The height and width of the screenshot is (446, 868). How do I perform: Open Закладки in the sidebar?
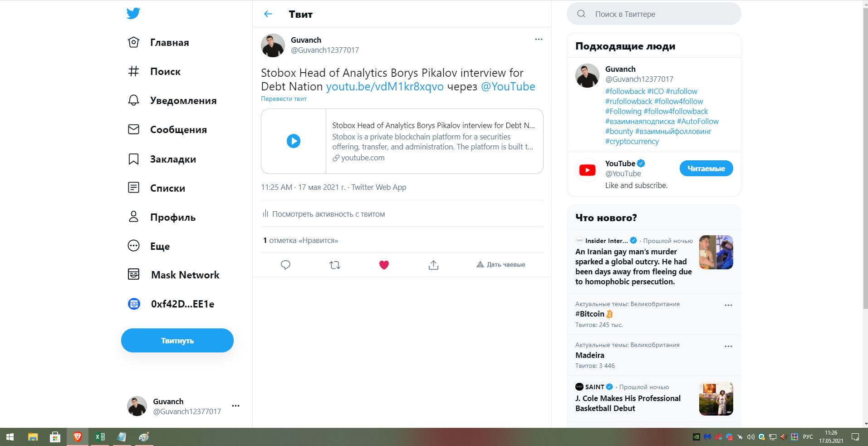162,159
